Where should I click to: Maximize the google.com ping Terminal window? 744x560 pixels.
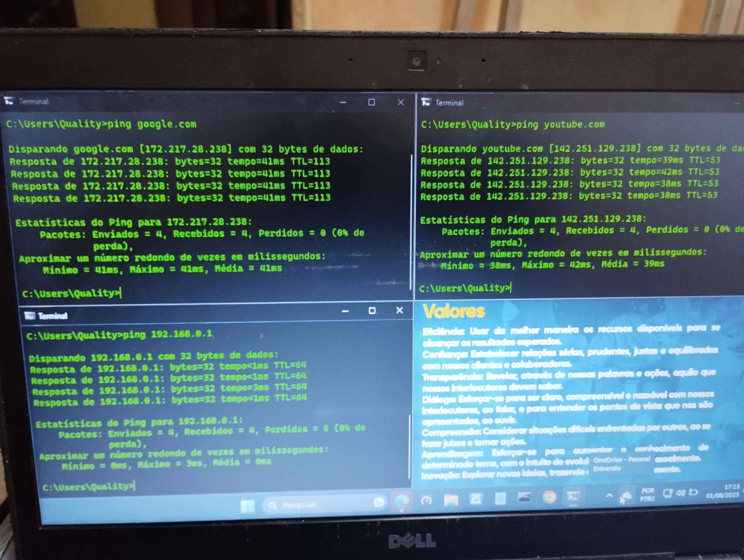[371, 102]
